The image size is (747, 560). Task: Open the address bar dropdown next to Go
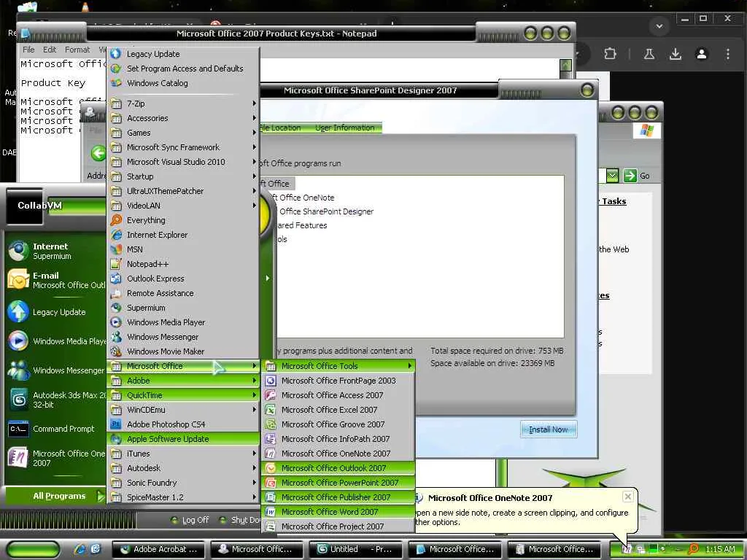click(613, 176)
